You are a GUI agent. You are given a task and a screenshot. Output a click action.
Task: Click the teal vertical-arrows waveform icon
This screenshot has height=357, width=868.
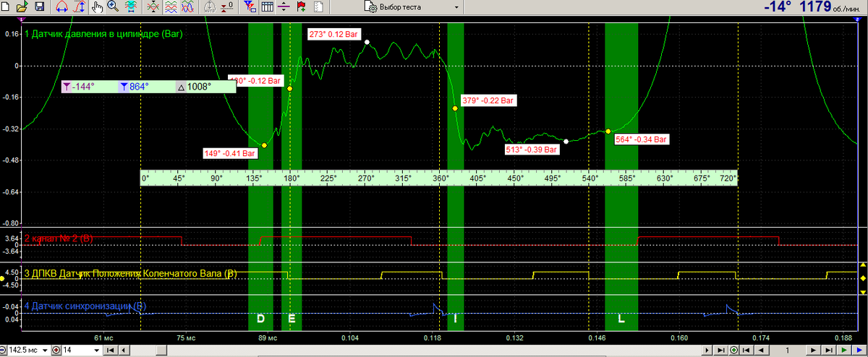131,7
